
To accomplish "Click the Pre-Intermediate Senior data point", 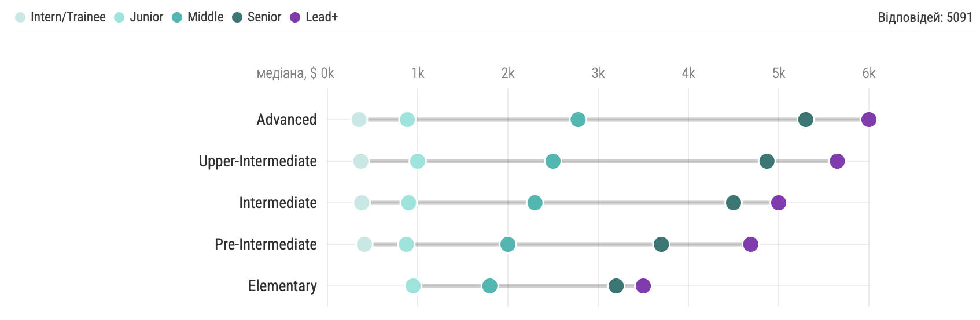I will coord(661,244).
